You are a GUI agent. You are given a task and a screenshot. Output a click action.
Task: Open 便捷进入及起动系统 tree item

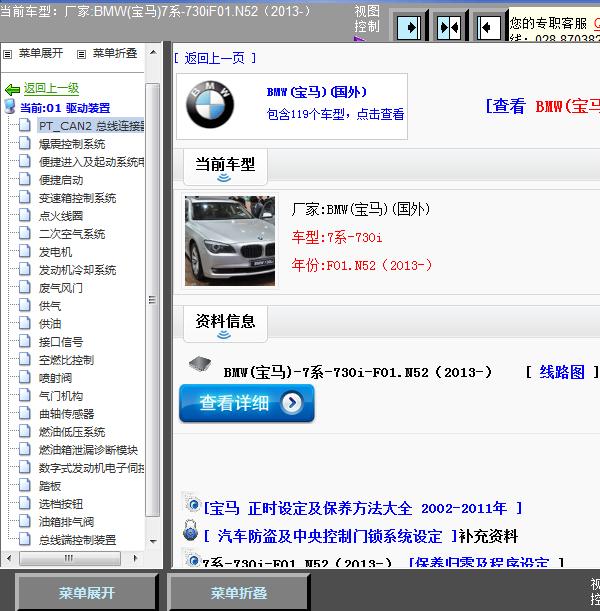pyautogui.click(x=91, y=162)
